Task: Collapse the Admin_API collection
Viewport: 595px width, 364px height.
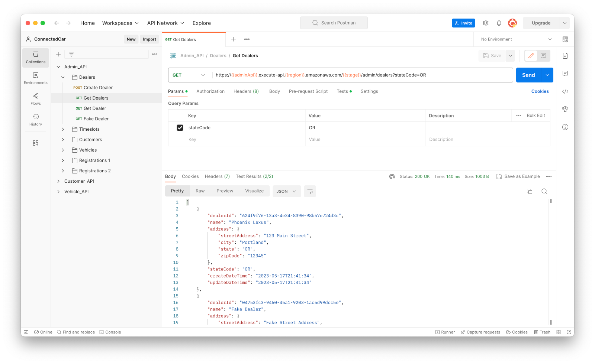Action: tap(58, 67)
